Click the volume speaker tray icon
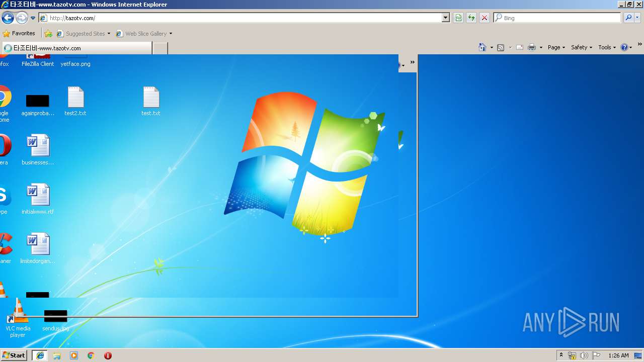Image resolution: width=644 pixels, height=362 pixels. point(584,355)
